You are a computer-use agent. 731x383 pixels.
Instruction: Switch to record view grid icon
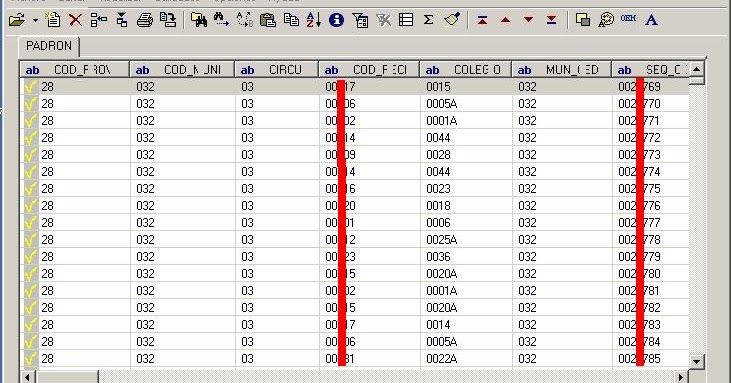coord(406,20)
